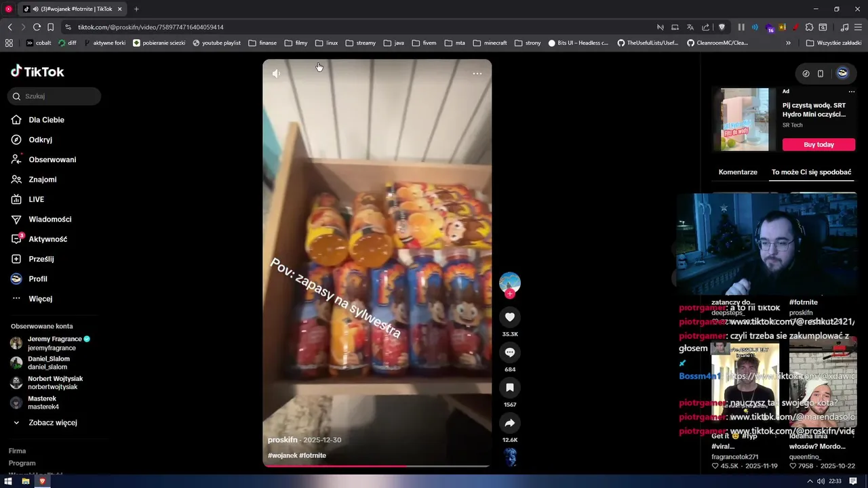The image size is (868, 488).
Task: Click the Firma footer link
Action: [x=17, y=451]
